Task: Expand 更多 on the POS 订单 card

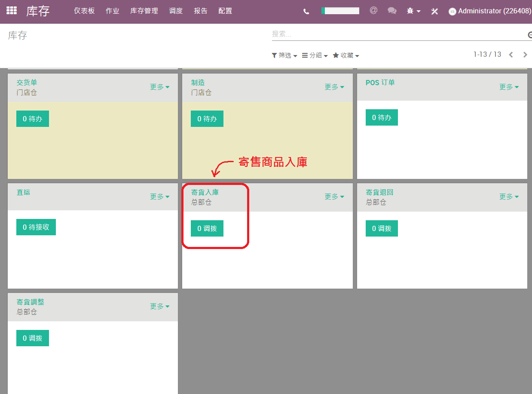Action: coord(509,87)
